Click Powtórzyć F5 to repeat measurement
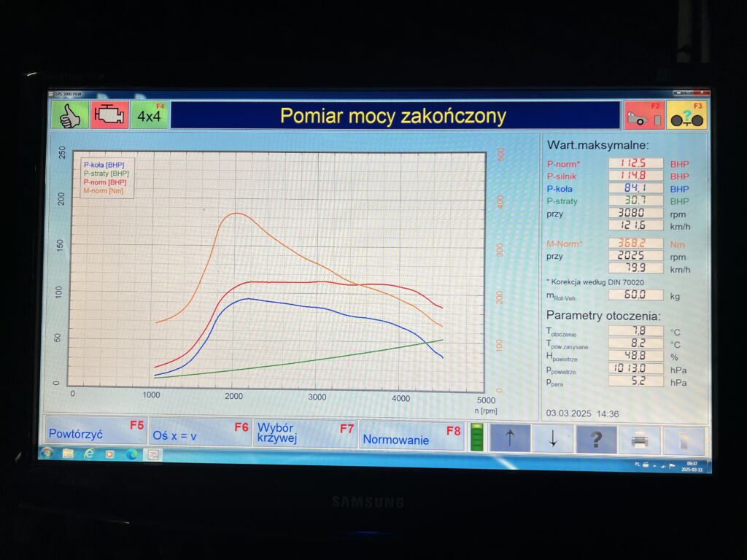The width and height of the screenshot is (747, 560). [96, 432]
